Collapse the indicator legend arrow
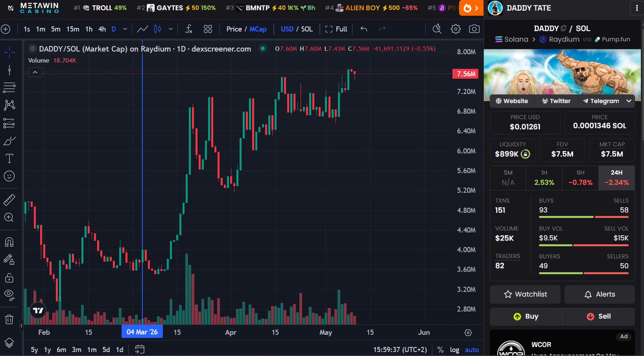This screenshot has width=644, height=356. pyautogui.click(x=35, y=72)
